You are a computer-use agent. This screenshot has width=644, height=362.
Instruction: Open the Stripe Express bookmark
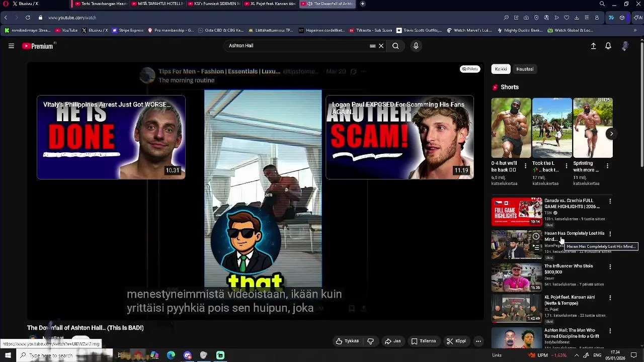128,30
